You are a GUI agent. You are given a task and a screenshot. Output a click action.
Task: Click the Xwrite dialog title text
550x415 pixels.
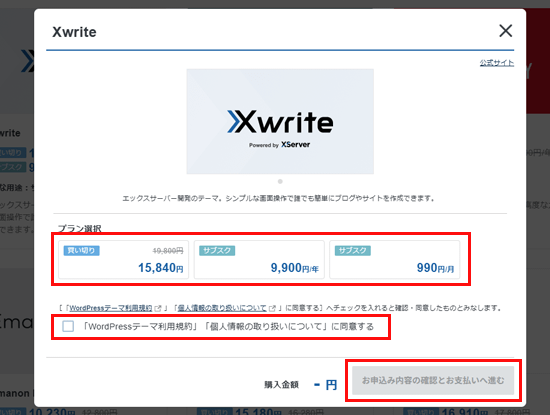[74, 32]
